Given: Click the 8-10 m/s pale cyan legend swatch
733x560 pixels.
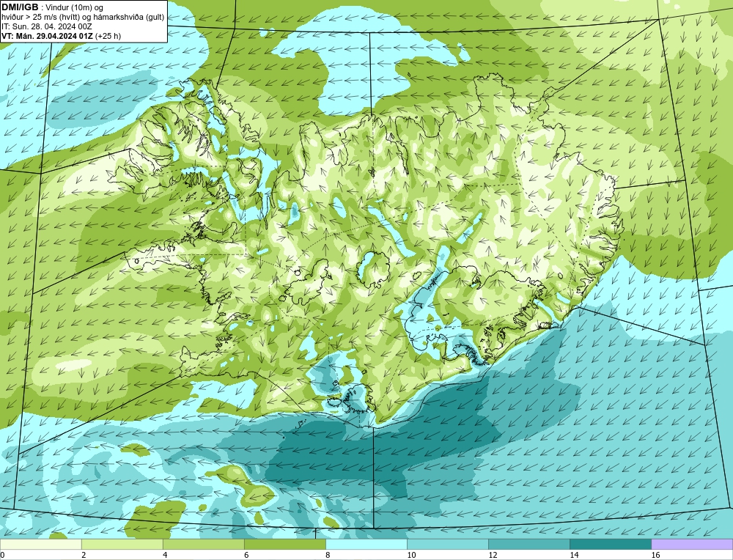Looking at the screenshot, I should [366, 544].
